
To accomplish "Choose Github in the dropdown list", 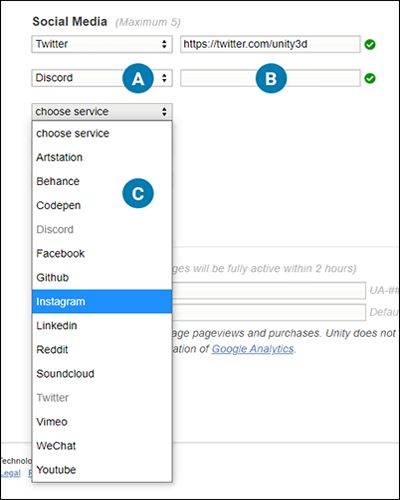I will [x=102, y=277].
